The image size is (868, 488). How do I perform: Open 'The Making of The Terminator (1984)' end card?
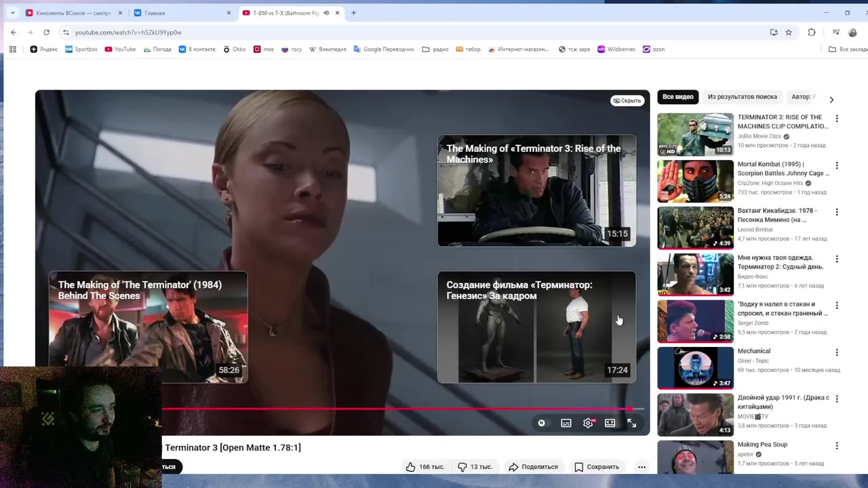tap(148, 327)
